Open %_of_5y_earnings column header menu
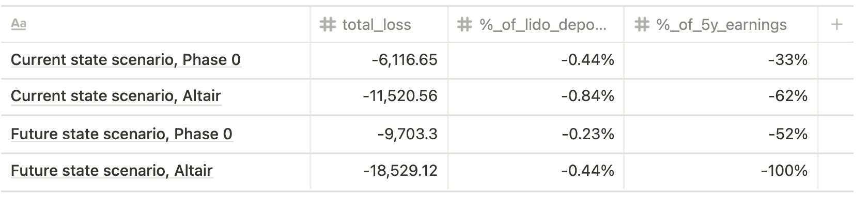868x197 pixels. point(721,24)
